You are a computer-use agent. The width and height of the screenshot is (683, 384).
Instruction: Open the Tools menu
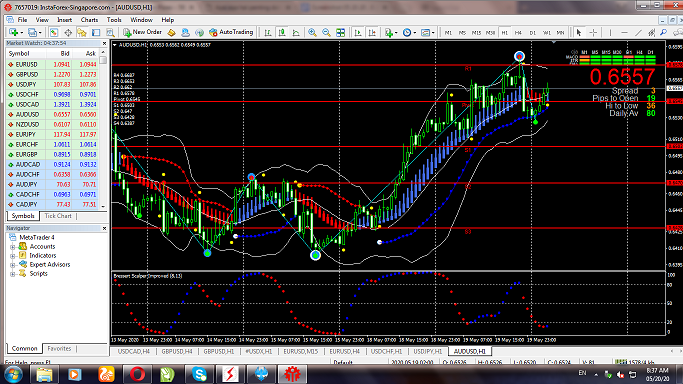(x=114, y=20)
